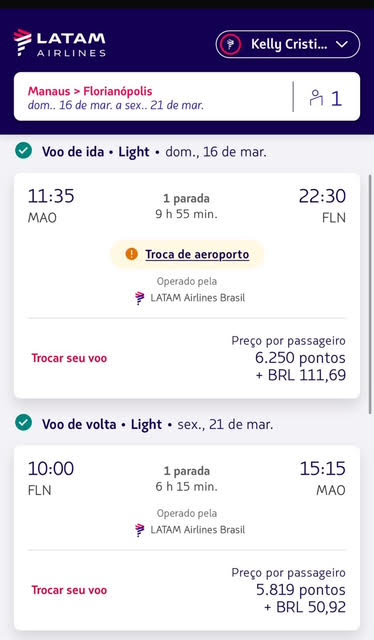Screen dimensions: 374x640
Task: Click Trocar seu voo for outbound flight
Action: click(x=69, y=358)
